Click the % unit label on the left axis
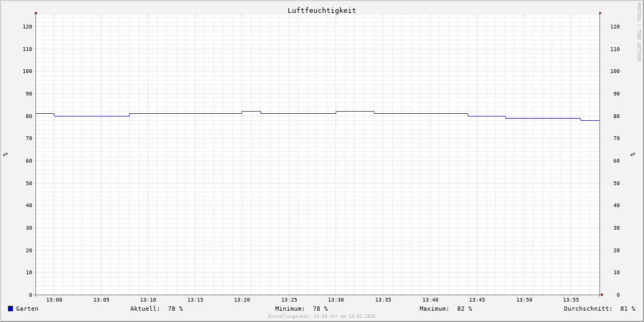Viewport: 644px width, 322px height. pos(5,154)
